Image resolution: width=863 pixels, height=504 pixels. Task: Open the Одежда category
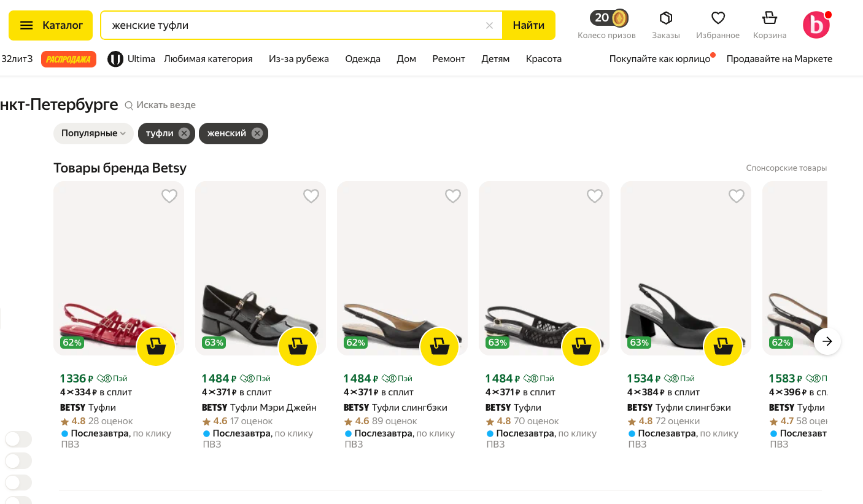click(363, 59)
